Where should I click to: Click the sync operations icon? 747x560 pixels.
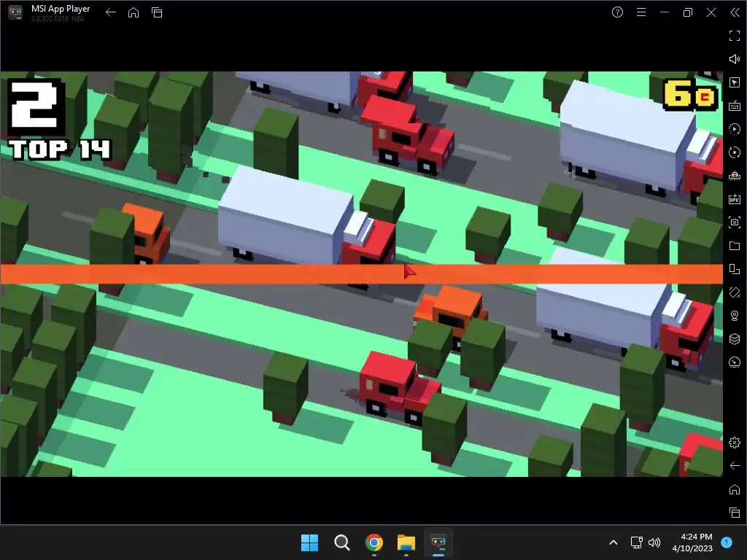coord(735,152)
